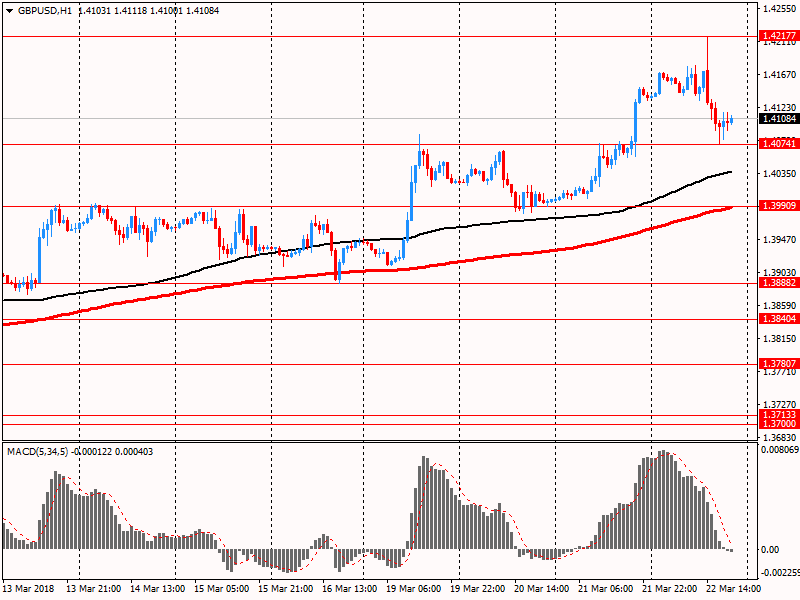Viewport: 800px width, 600px height.
Task: Select the black moving average line
Action: point(367,239)
